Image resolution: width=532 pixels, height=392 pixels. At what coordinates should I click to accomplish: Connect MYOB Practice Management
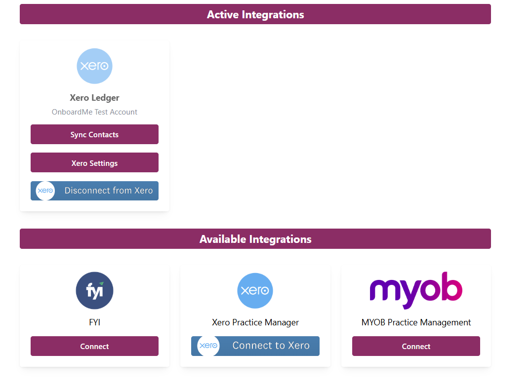point(416,346)
